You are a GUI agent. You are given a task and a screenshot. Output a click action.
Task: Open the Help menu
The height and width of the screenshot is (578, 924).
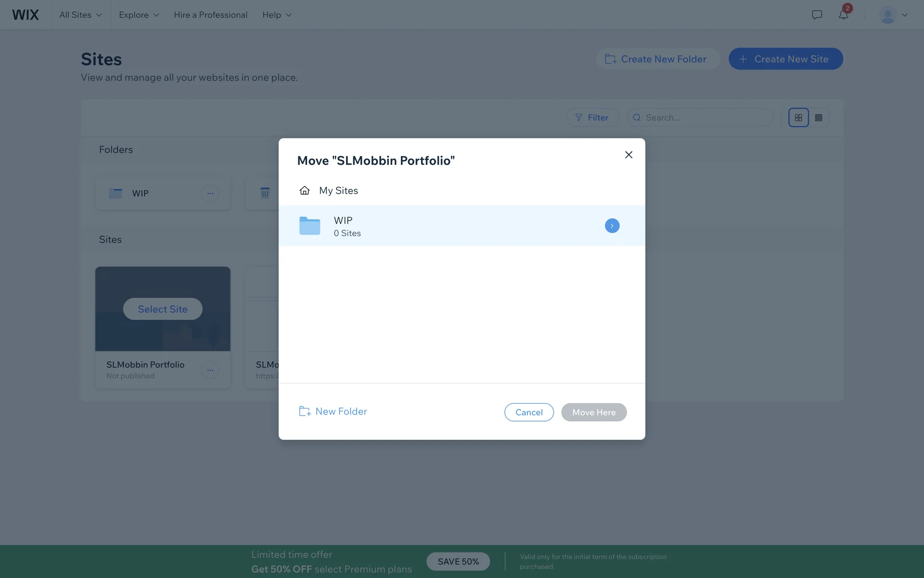[277, 15]
